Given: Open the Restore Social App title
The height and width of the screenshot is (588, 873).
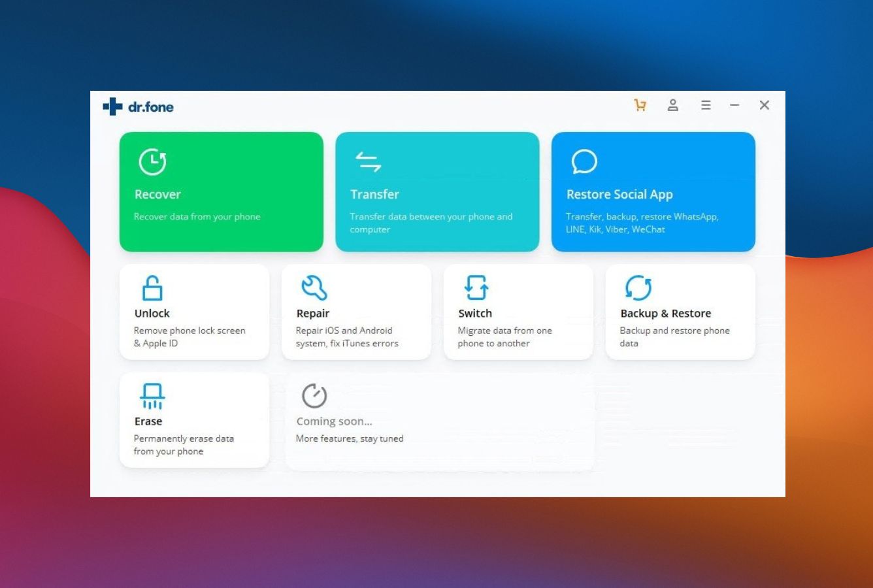Looking at the screenshot, I should [619, 195].
